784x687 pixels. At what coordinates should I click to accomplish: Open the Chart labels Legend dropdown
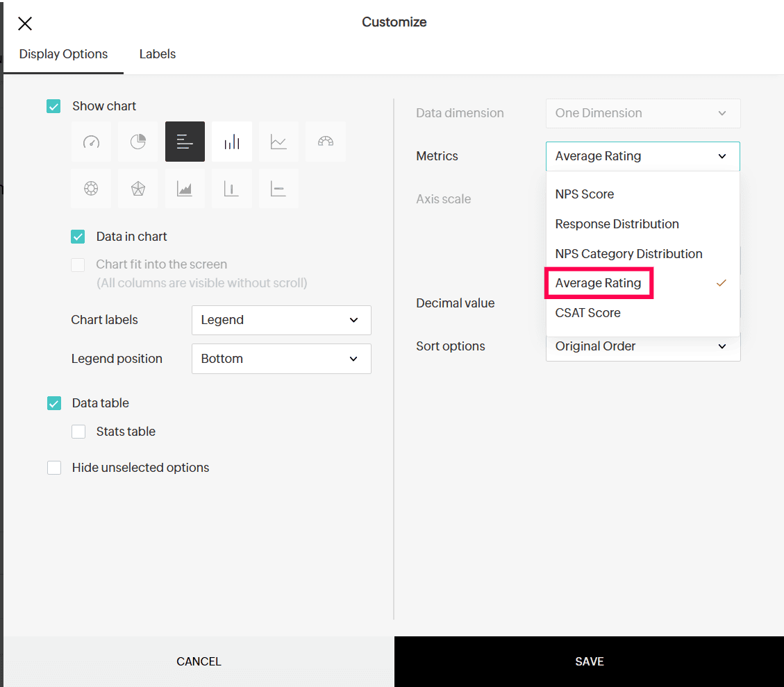[281, 320]
